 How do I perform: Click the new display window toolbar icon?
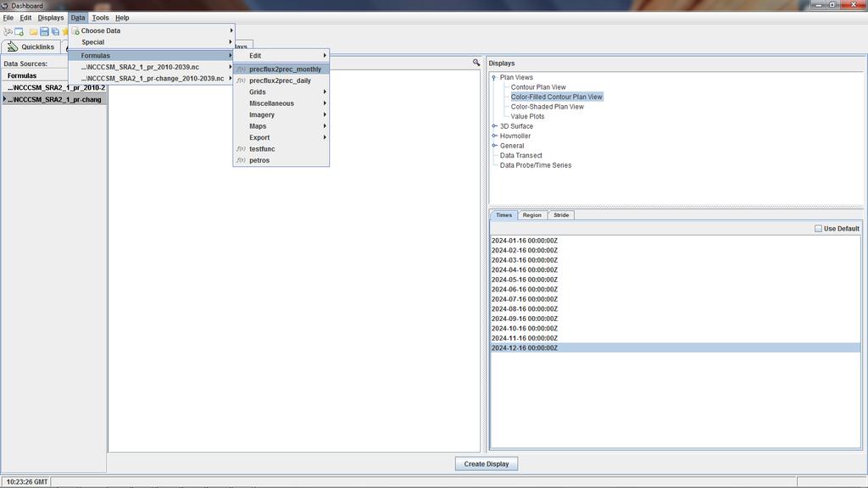click(x=19, y=31)
